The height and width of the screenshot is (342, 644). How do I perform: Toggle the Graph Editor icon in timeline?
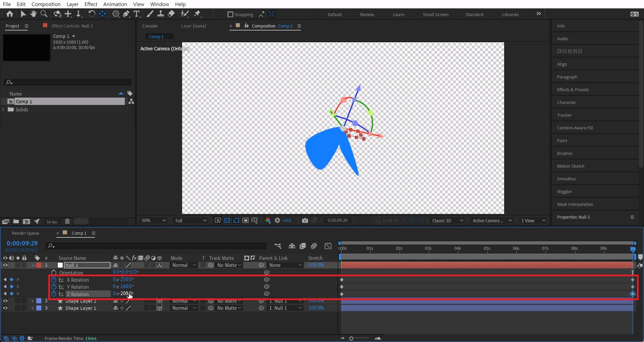click(328, 246)
